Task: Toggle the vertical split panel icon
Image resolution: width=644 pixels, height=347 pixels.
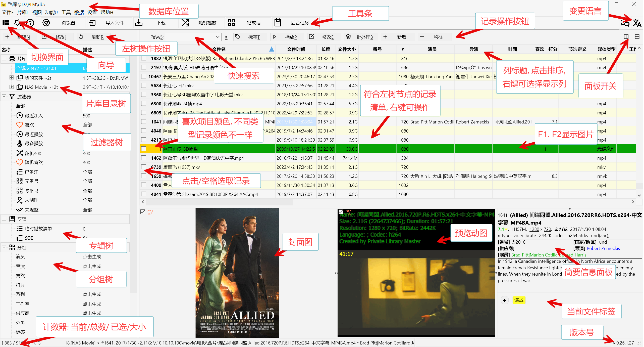Action: point(626,37)
